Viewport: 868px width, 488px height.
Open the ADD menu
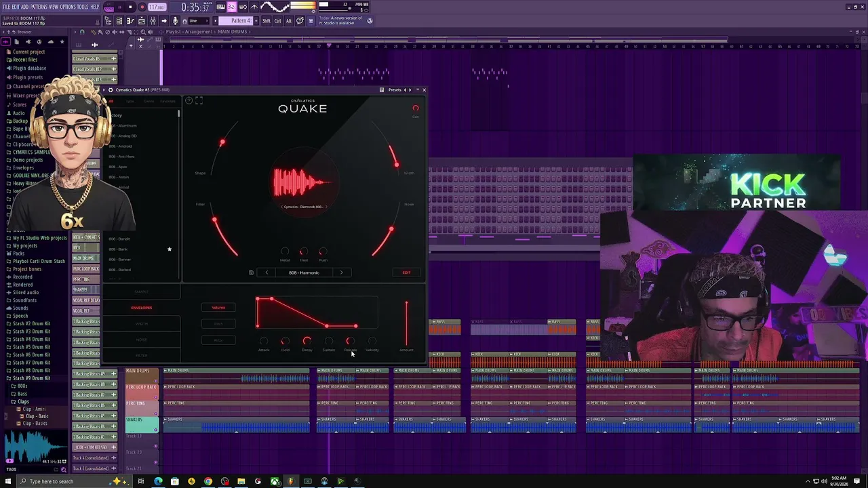pos(25,7)
